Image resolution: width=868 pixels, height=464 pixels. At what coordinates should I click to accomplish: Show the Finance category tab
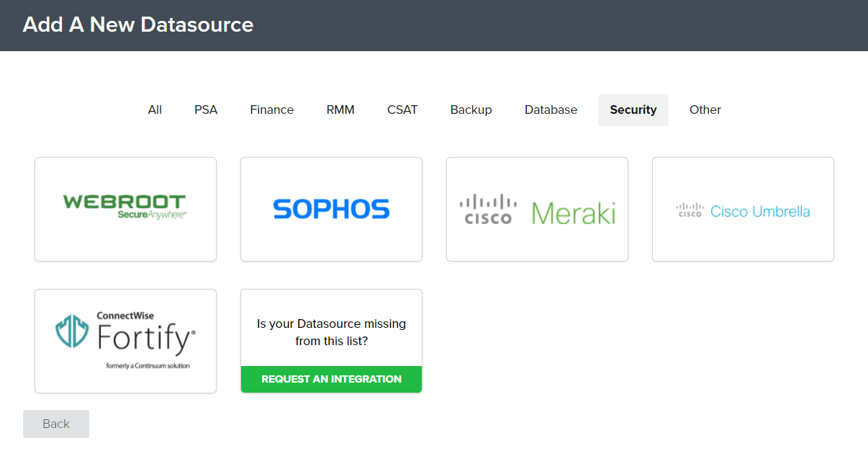(x=272, y=110)
